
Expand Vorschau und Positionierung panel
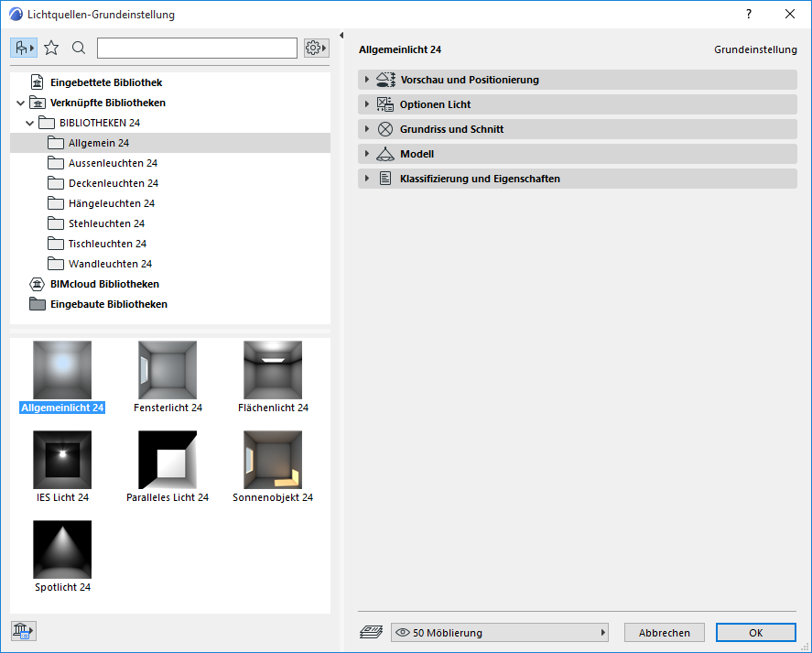click(x=578, y=80)
